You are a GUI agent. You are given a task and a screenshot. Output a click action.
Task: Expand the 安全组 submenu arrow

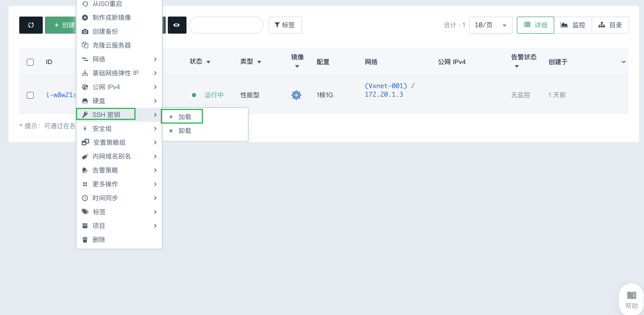(x=155, y=128)
